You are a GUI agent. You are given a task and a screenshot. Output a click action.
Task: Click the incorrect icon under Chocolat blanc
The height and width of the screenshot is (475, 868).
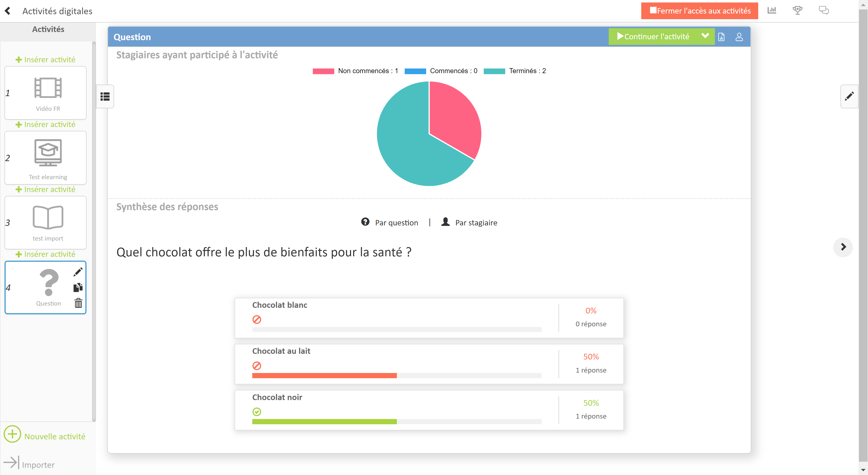(257, 320)
